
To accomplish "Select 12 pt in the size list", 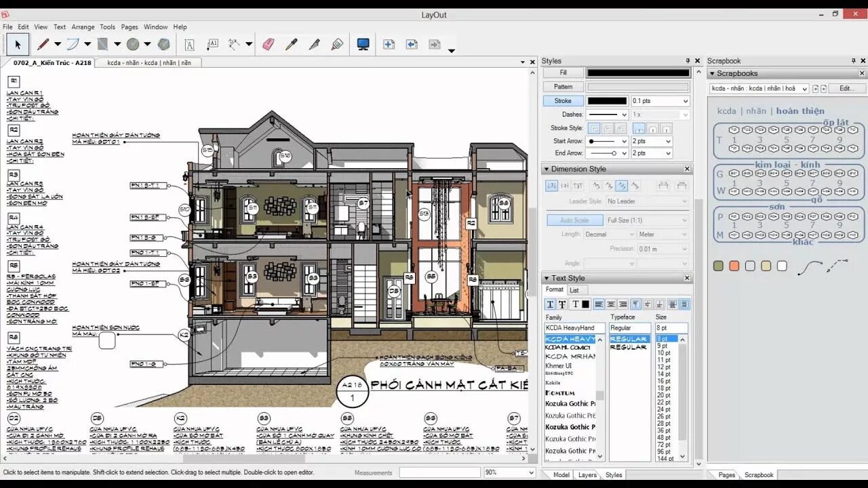I will [663, 367].
